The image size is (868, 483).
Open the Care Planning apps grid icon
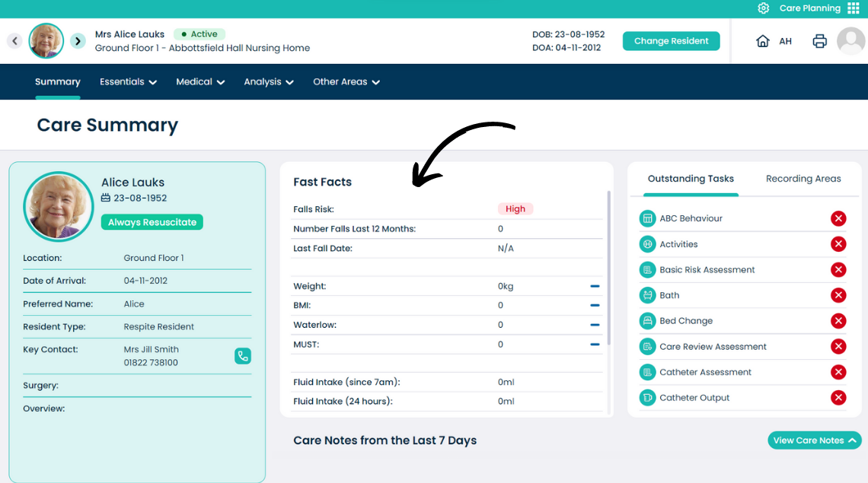coord(853,8)
